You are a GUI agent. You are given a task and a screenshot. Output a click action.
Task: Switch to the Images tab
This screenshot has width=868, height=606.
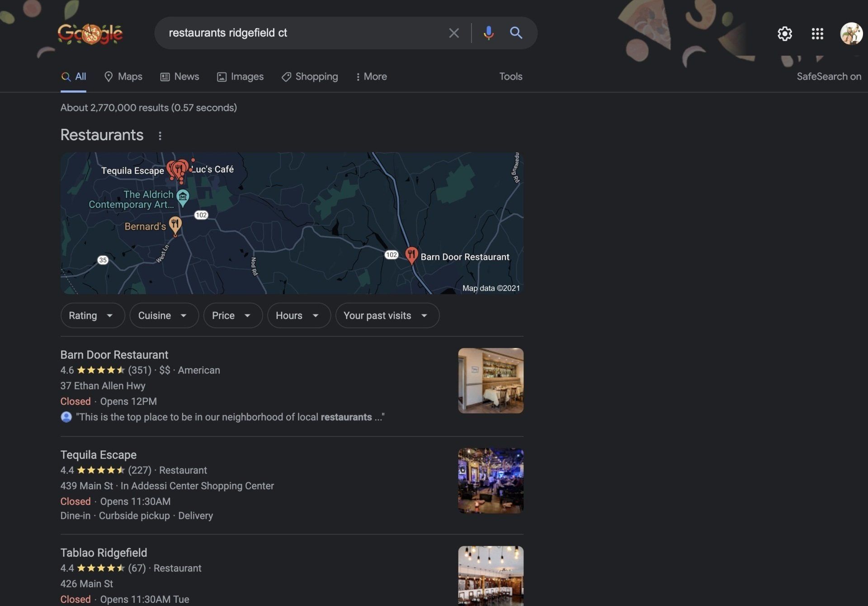coord(240,76)
